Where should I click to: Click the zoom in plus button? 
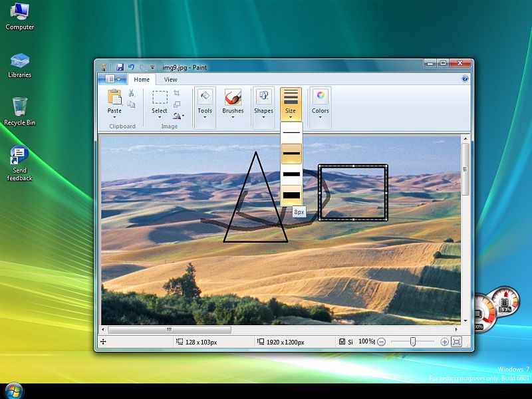point(444,342)
